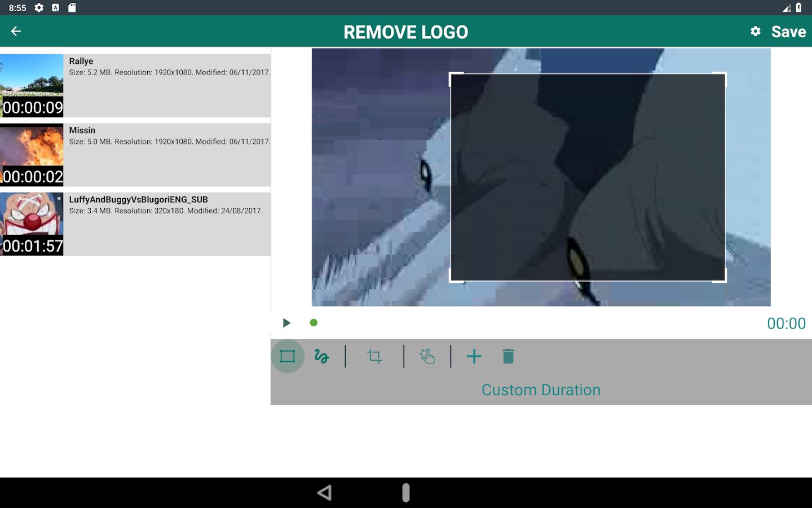
Task: Open the Custom Duration option
Action: [541, 390]
